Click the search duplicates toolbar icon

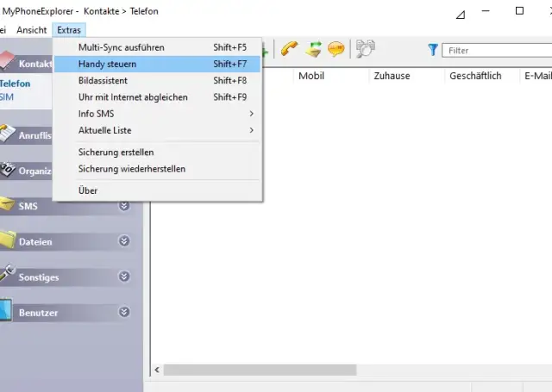click(366, 49)
